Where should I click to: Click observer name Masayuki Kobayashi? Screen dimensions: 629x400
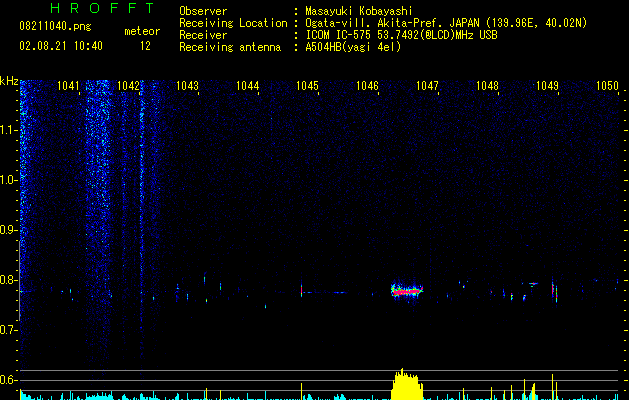359,11
